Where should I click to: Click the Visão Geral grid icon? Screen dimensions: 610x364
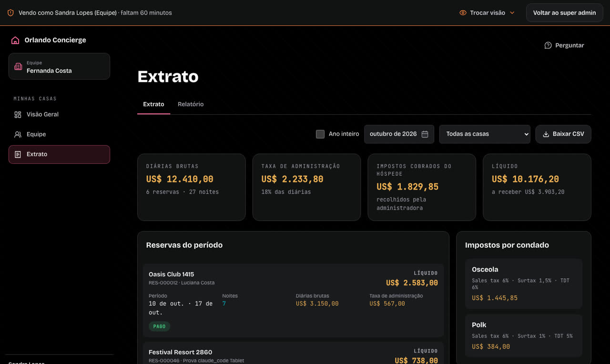18,114
